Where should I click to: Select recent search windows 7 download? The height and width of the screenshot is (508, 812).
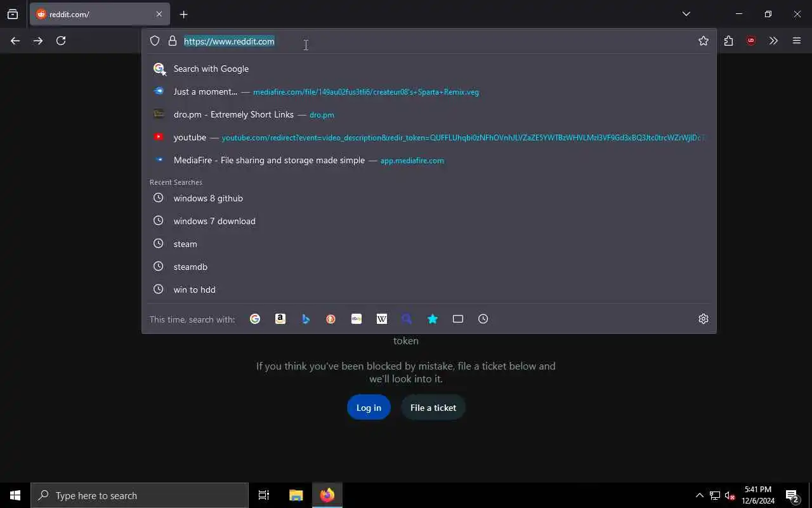coord(429,221)
